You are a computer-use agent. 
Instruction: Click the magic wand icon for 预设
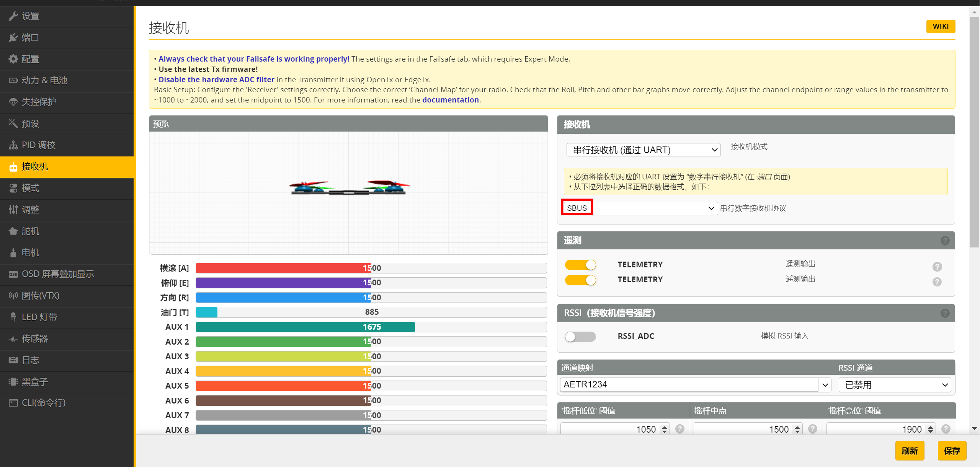click(13, 124)
